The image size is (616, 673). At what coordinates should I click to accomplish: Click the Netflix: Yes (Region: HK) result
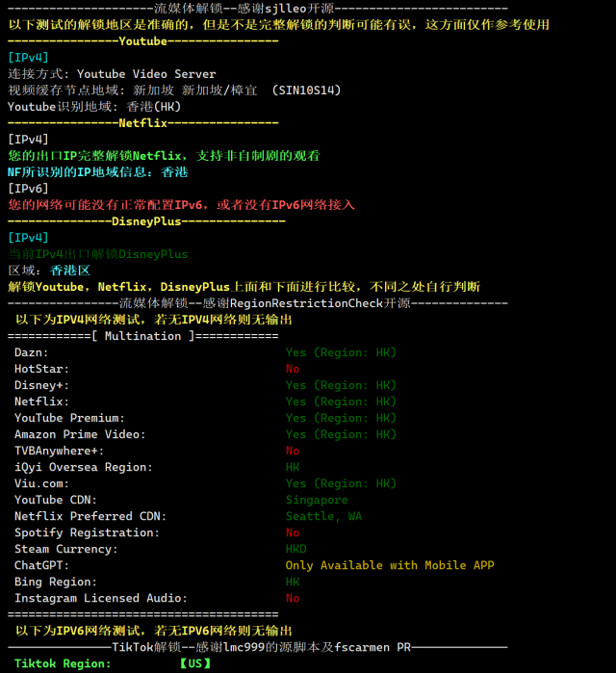[x=341, y=401]
